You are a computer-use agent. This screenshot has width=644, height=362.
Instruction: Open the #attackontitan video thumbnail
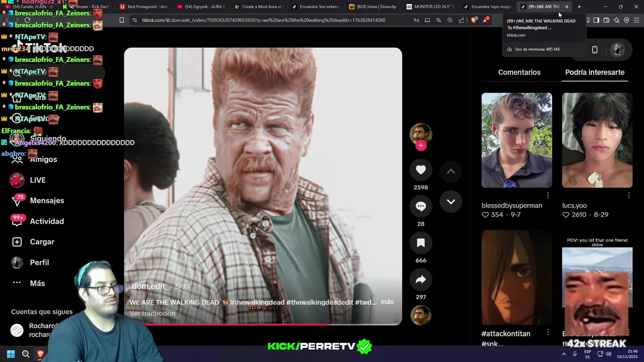pyautogui.click(x=517, y=278)
